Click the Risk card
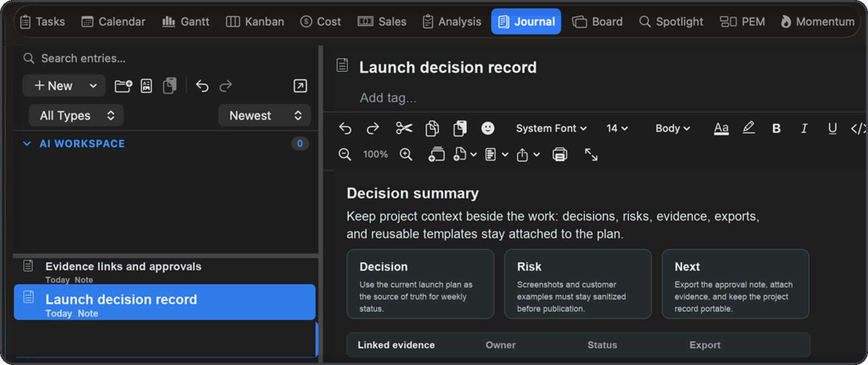Image resolution: width=868 pixels, height=365 pixels. [578, 284]
